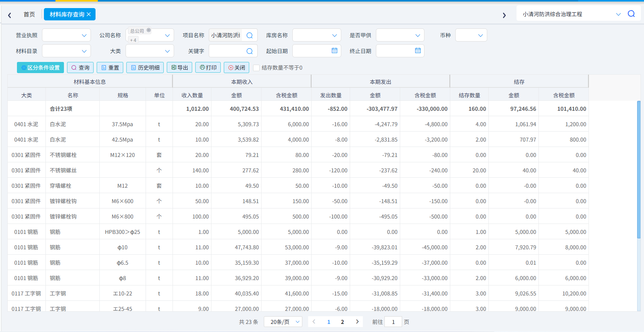
Task: Click the search icon beside project selector
Action: coord(631,14)
